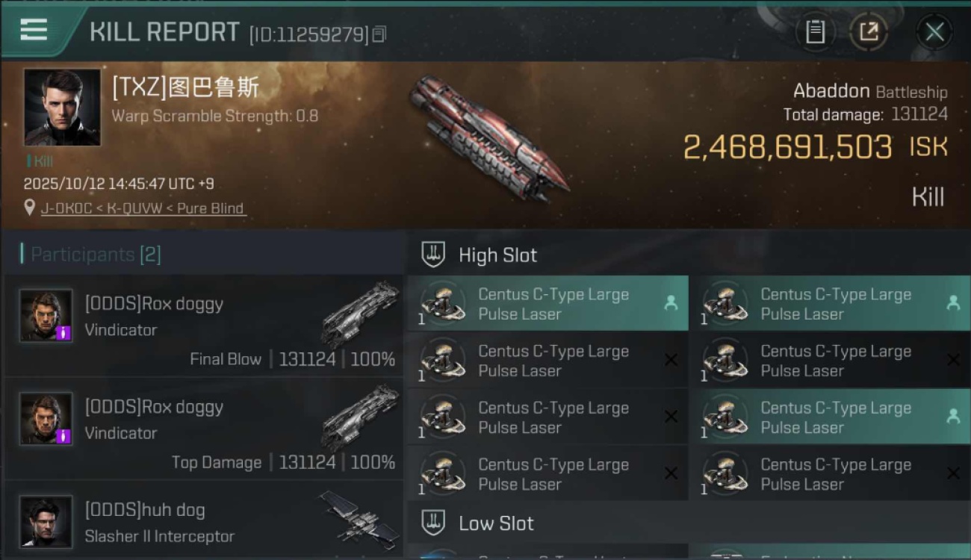Expand the Low Slot section label

tap(496, 523)
